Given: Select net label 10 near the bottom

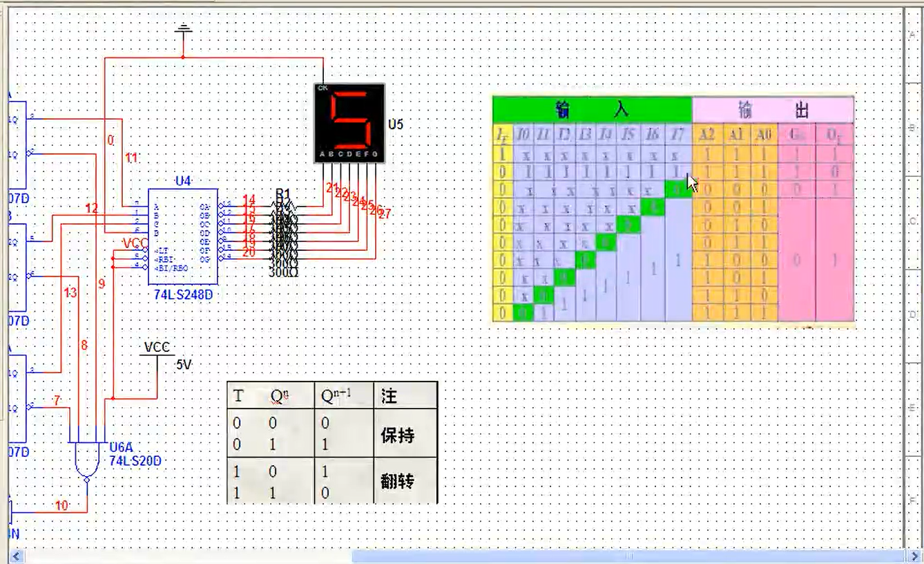Looking at the screenshot, I should coord(61,506).
